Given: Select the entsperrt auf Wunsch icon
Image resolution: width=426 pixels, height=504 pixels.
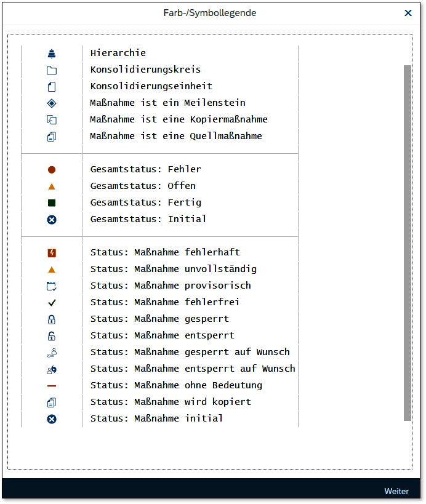Looking at the screenshot, I should [52, 369].
